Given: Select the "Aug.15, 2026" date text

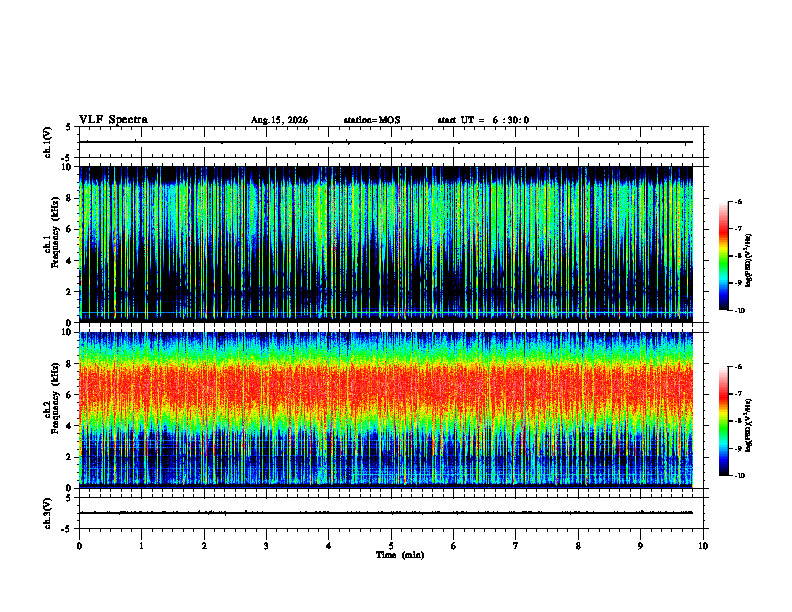Looking at the screenshot, I should 279,120.
